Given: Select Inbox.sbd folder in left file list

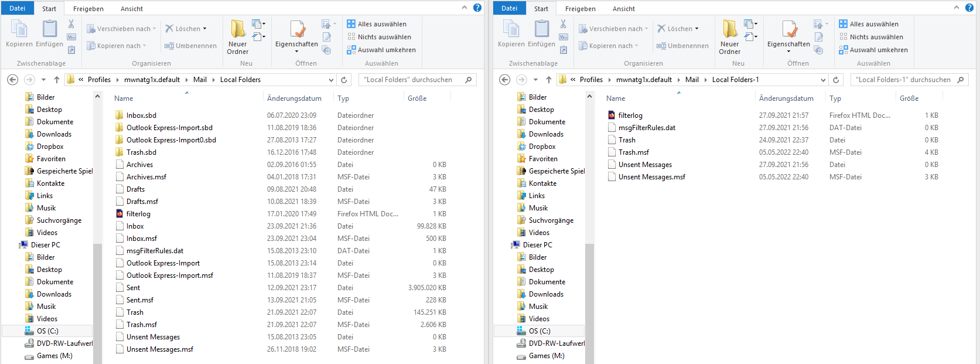Looking at the screenshot, I should coord(141,115).
